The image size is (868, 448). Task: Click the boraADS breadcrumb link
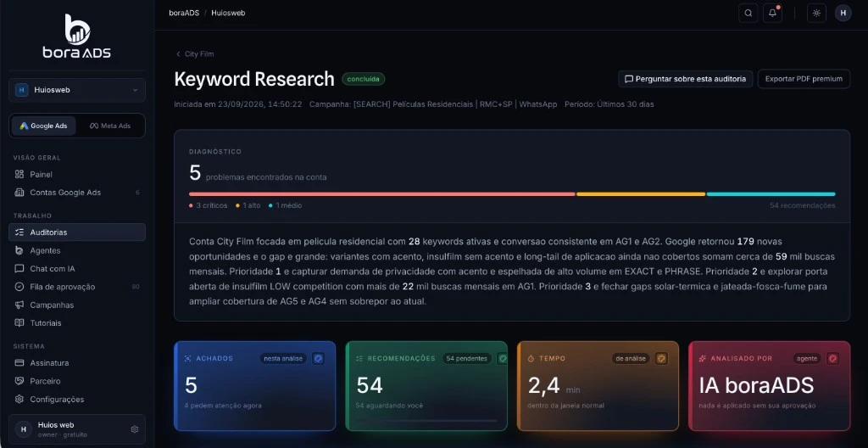pos(184,13)
